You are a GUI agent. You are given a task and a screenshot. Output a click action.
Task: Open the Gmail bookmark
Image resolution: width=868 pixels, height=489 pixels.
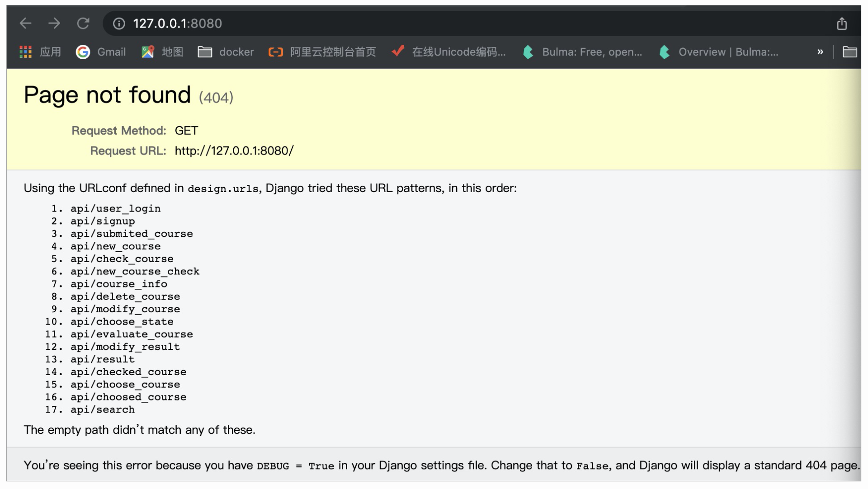pos(101,52)
